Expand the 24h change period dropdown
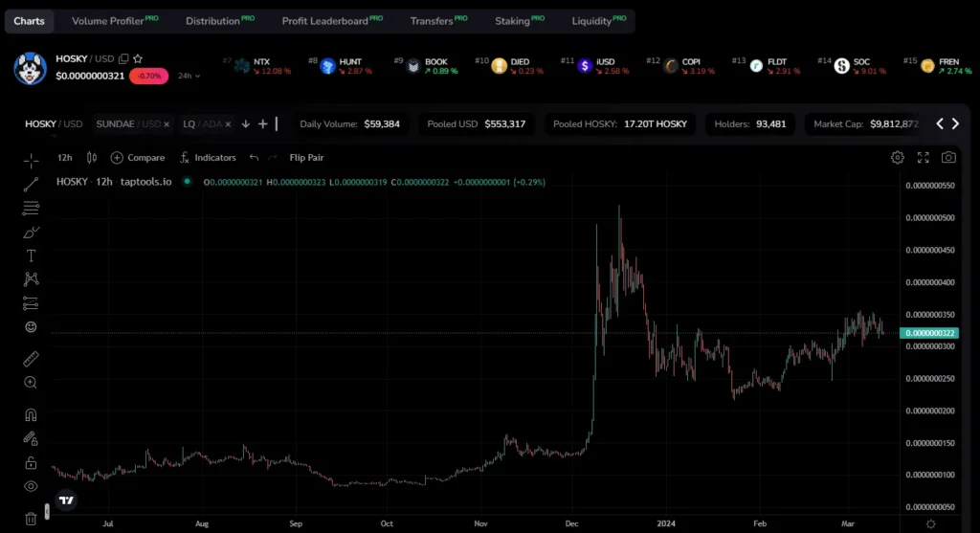Screen dimensions: 980x533 [189, 76]
